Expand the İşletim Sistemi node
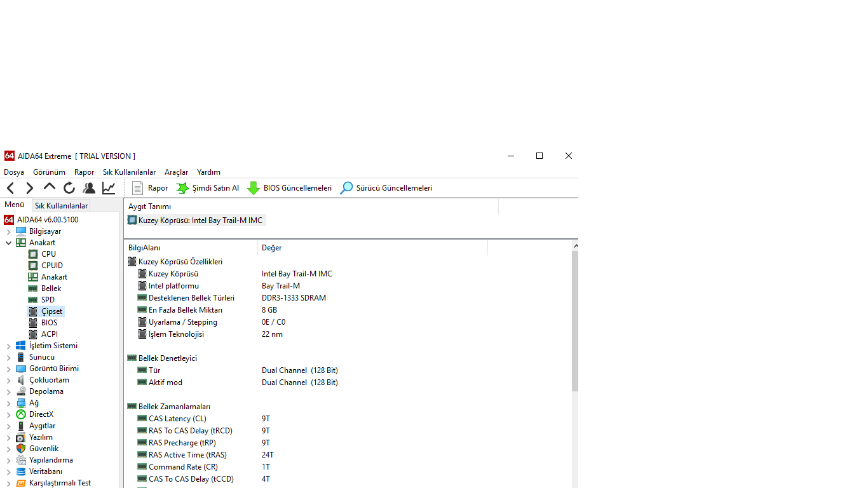This screenshot has height=488, width=868. tap(9, 346)
